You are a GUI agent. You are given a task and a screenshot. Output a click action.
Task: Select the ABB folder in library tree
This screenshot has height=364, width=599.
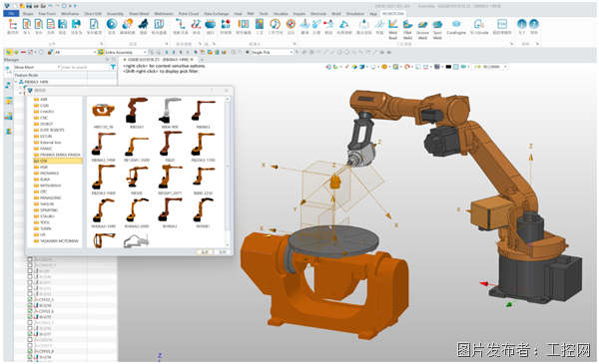coord(40,99)
